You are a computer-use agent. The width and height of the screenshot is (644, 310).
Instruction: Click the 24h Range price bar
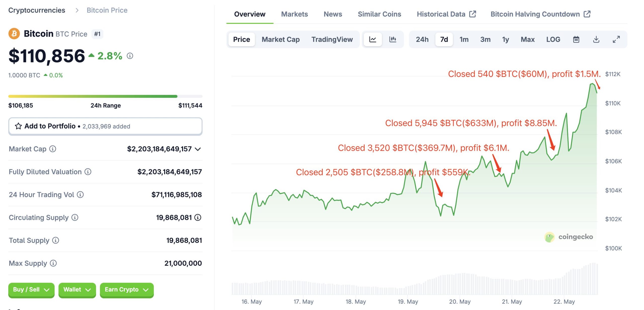point(105,96)
